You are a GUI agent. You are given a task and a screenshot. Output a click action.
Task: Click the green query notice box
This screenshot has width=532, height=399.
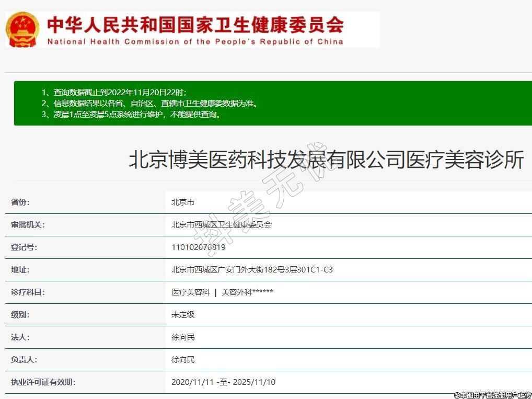click(x=273, y=103)
